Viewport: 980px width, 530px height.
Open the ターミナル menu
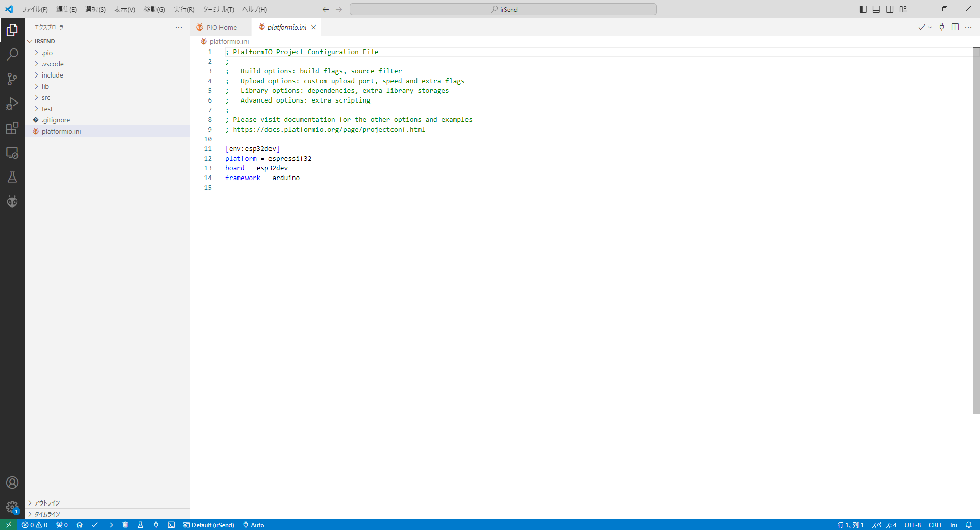(218, 9)
